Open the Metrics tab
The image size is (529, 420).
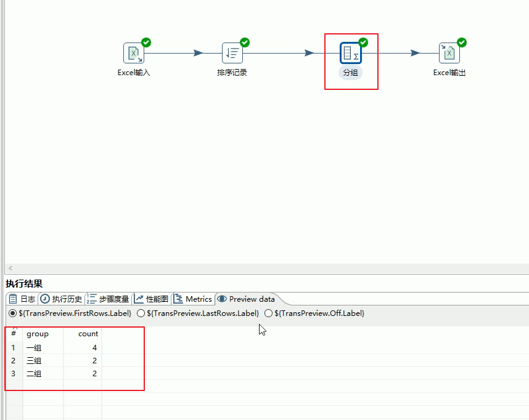pos(193,299)
